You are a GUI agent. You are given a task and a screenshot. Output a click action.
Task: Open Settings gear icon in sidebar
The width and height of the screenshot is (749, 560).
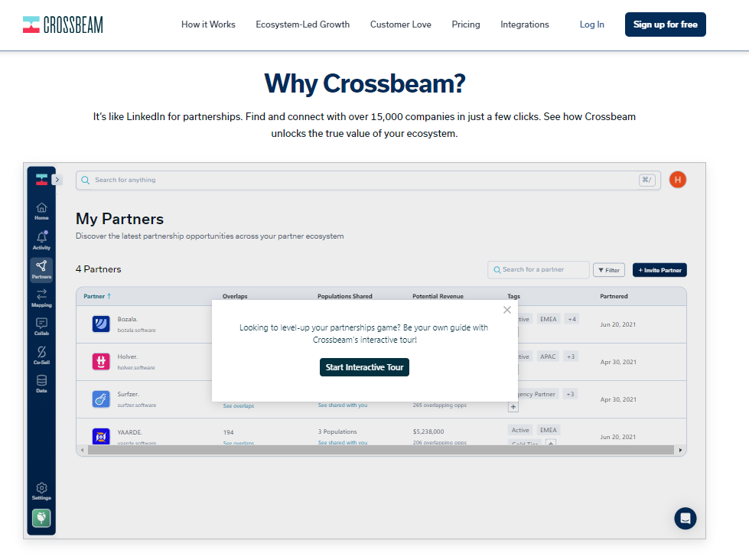(41, 491)
